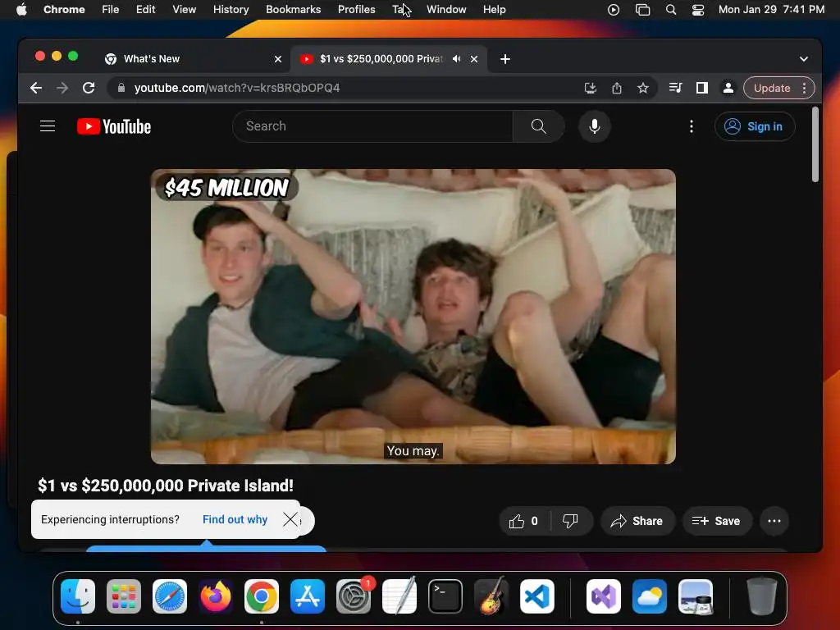Install app icon in address bar

coord(591,88)
